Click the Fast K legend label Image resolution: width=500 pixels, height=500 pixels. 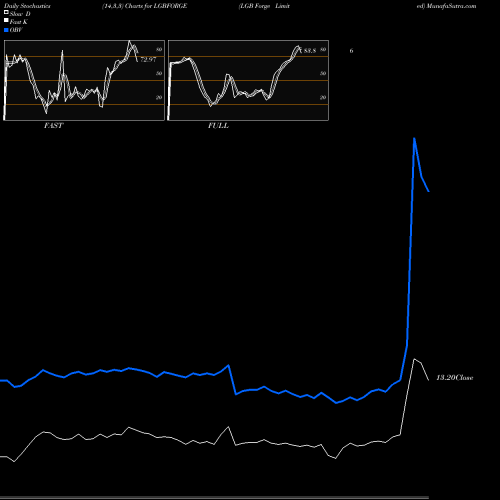pyautogui.click(x=19, y=22)
